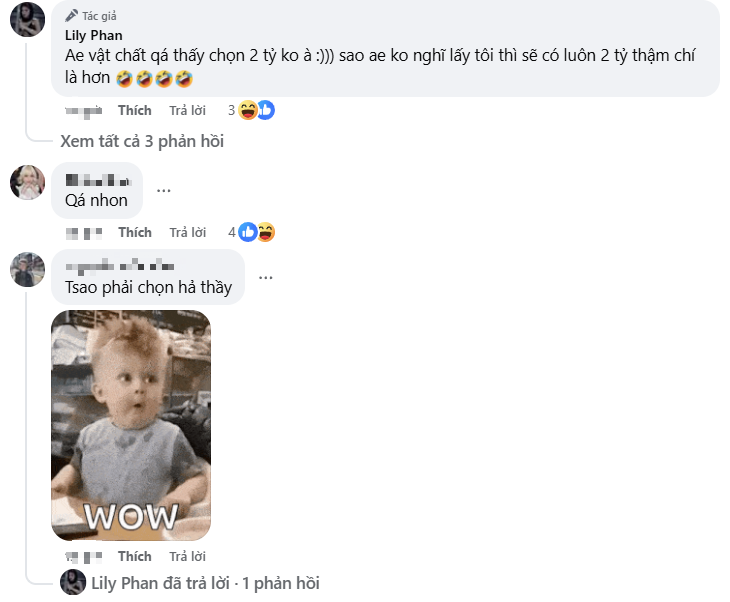Reply to the "Qá nhon" comment
Image resolution: width=730 pixels, height=602 pixels.
(x=187, y=232)
